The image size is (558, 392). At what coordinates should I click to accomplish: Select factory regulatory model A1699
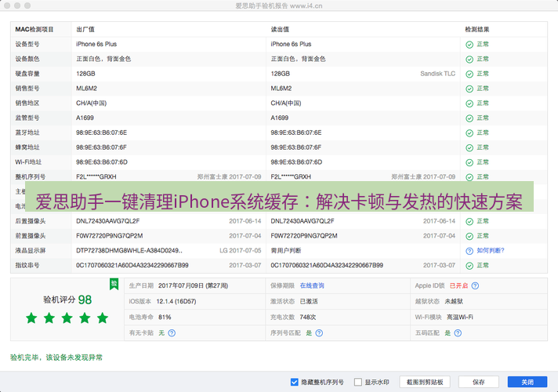(x=85, y=118)
